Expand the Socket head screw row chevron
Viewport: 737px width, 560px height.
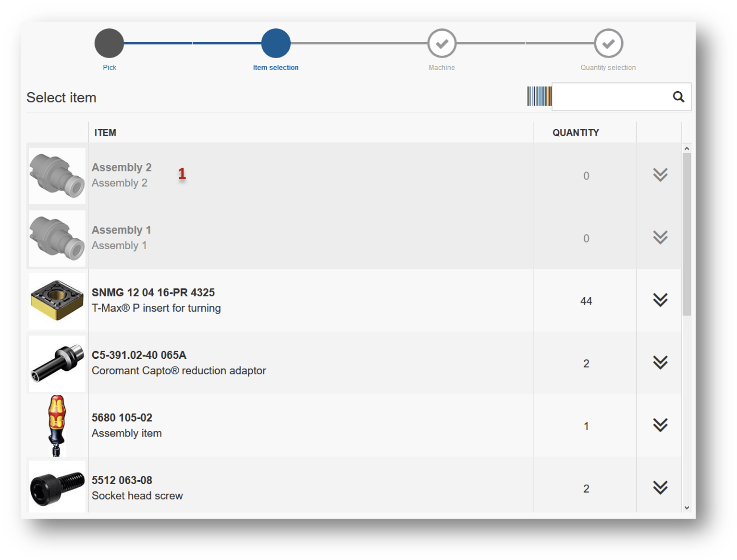(x=660, y=487)
